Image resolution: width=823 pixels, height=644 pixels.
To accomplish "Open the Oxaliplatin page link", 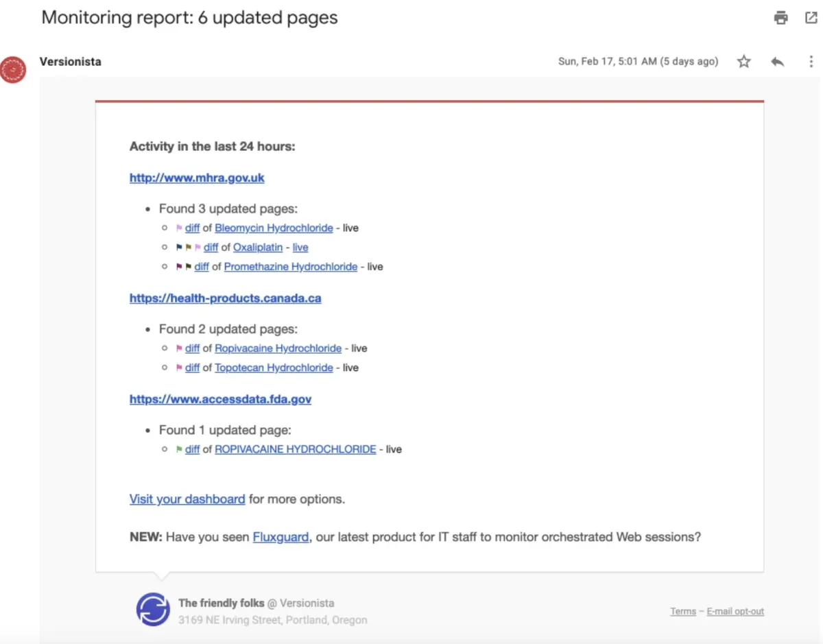I will click(258, 247).
